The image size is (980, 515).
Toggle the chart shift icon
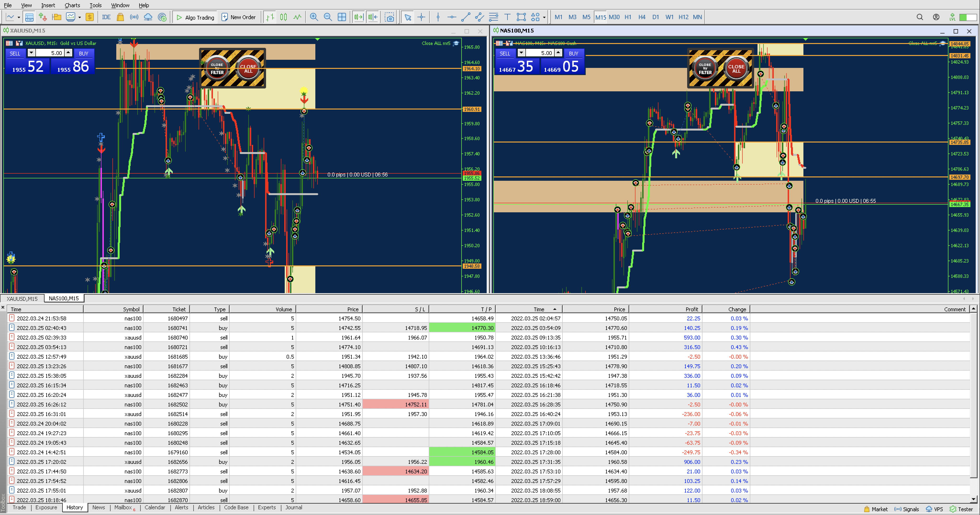click(x=373, y=17)
